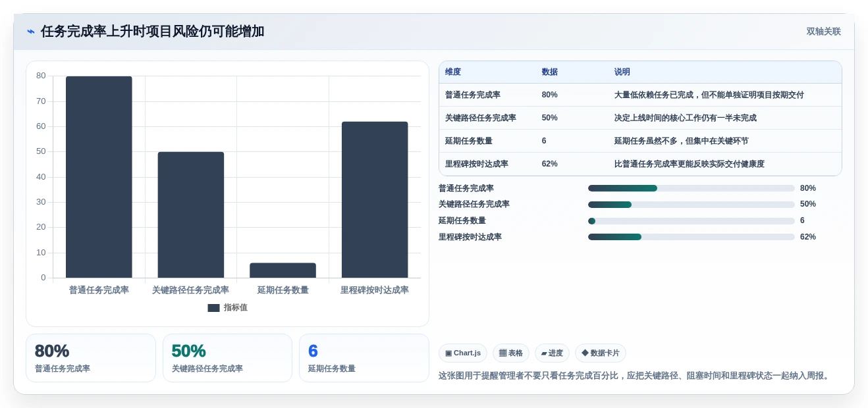Click the progress list label 延期任务数量
The height and width of the screenshot is (408, 868).
click(x=462, y=221)
